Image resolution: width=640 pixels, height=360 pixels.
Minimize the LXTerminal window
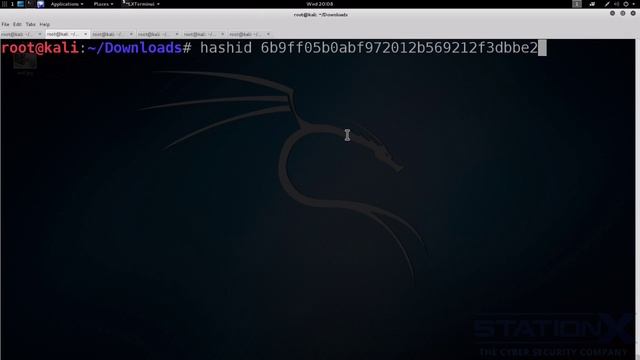pos(612,13)
